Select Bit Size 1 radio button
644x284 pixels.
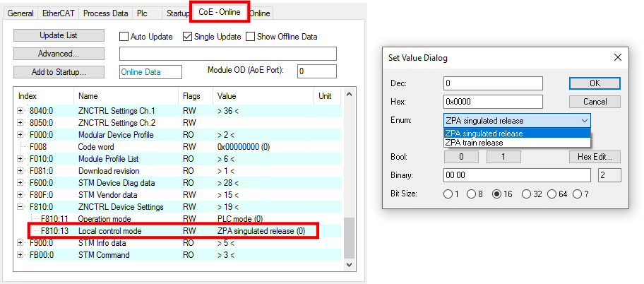pos(448,194)
